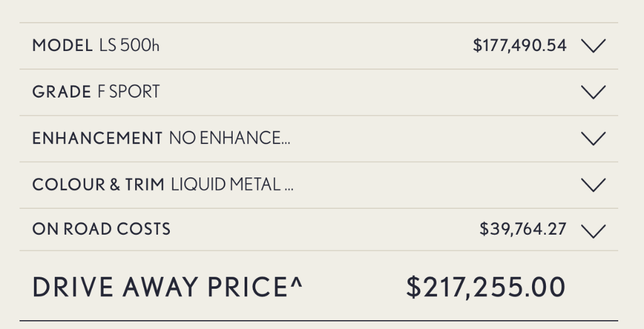Screen dimensions: 644x329
Task: Expand the ON ROAD COSTS chevron
Action: point(594,231)
